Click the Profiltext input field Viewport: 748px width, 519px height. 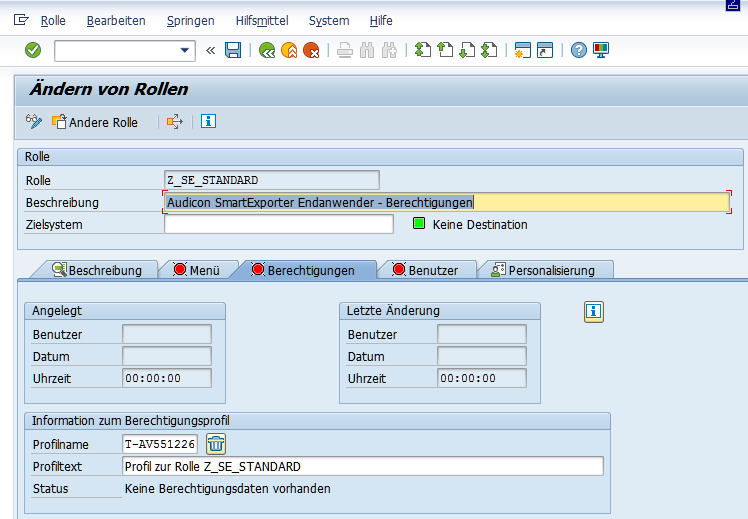pyautogui.click(x=362, y=467)
